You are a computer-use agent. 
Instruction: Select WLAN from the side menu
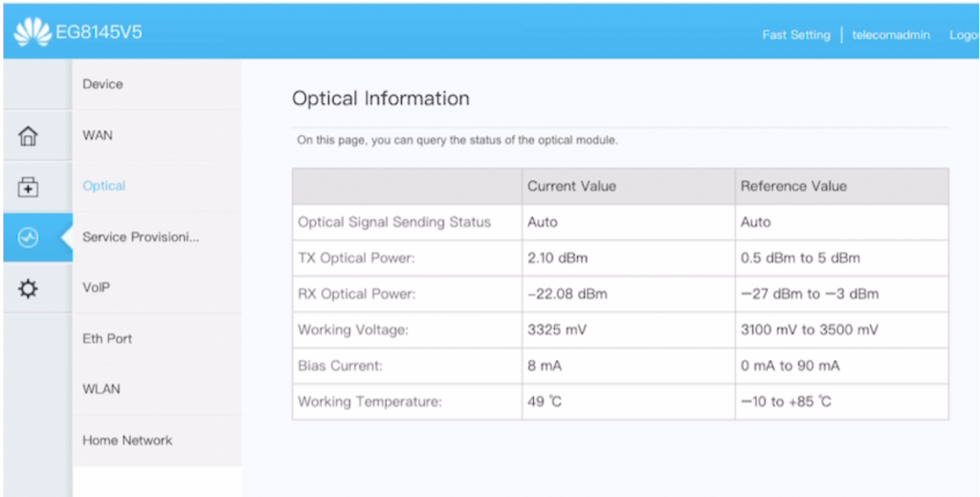(x=101, y=389)
